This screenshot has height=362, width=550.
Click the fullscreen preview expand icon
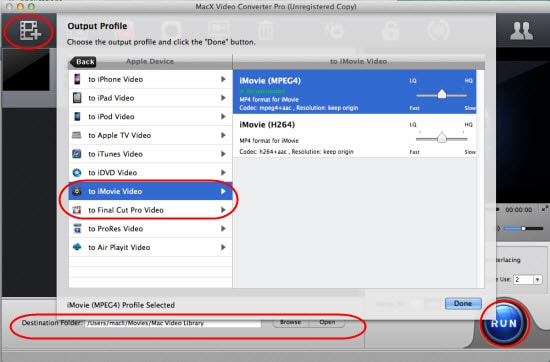click(545, 209)
